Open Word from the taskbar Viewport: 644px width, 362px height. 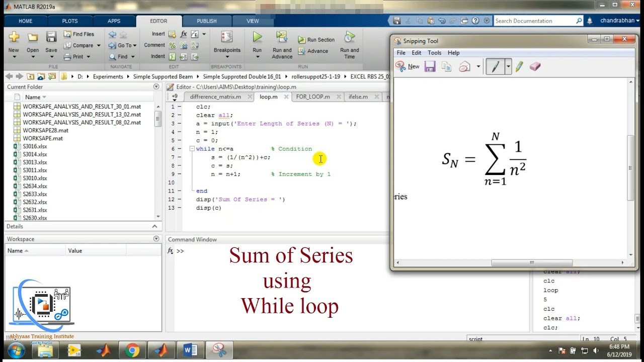point(191,350)
